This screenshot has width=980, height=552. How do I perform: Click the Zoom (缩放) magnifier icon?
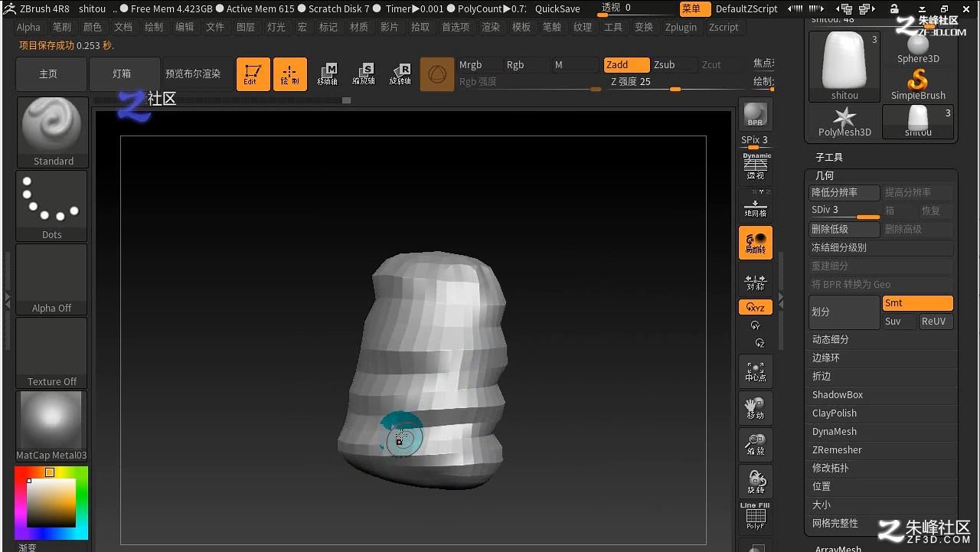756,445
